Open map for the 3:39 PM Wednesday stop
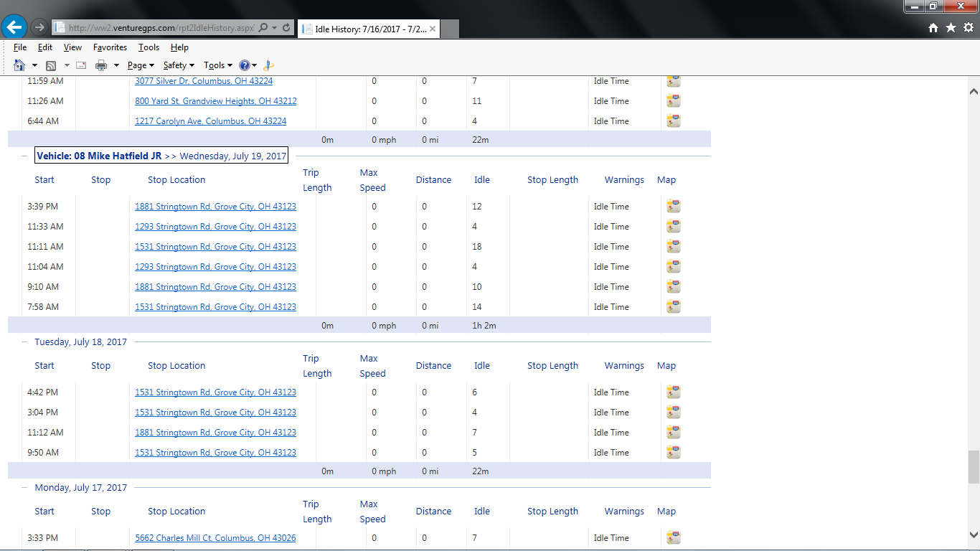 click(x=673, y=207)
